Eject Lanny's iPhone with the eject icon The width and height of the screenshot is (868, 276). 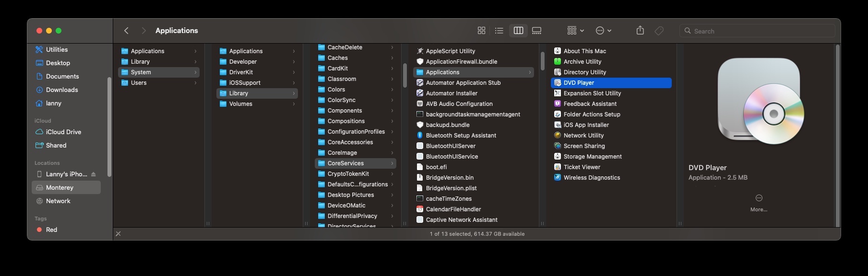[x=94, y=174]
